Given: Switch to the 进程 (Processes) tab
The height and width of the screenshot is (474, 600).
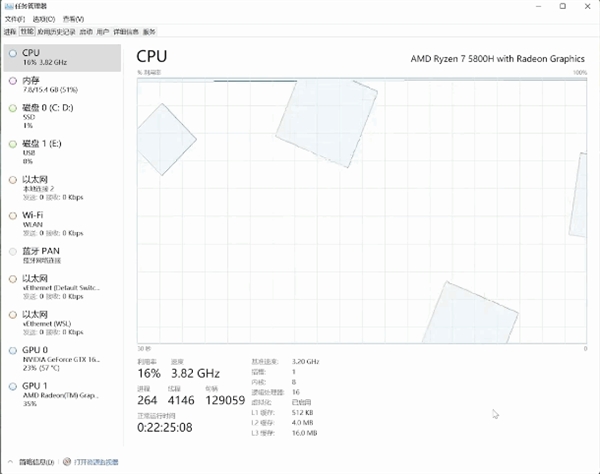Looking at the screenshot, I should tap(10, 32).
